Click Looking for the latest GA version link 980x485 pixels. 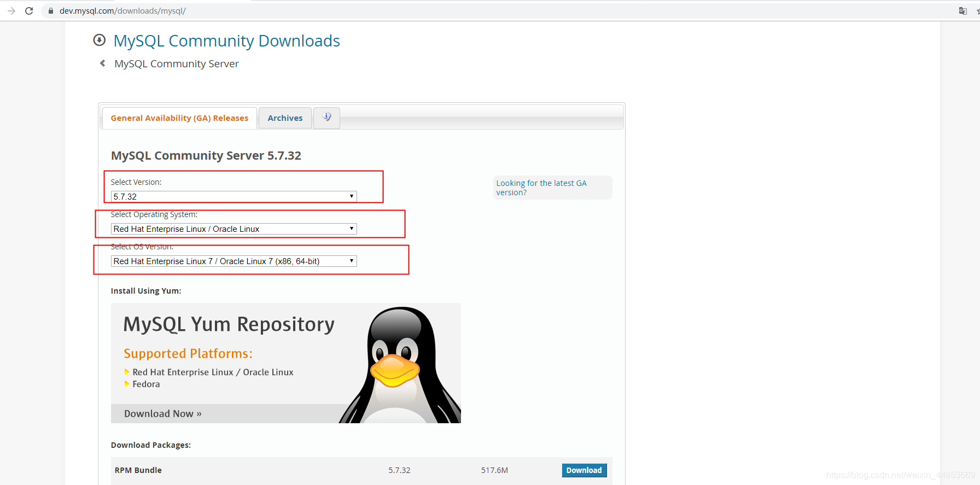tap(541, 188)
